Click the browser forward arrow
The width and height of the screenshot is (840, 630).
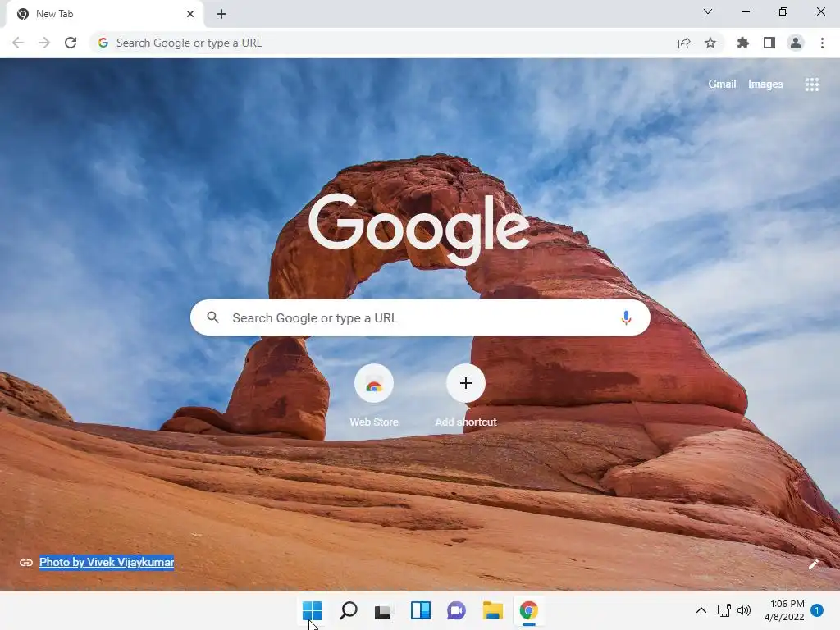pos(44,43)
